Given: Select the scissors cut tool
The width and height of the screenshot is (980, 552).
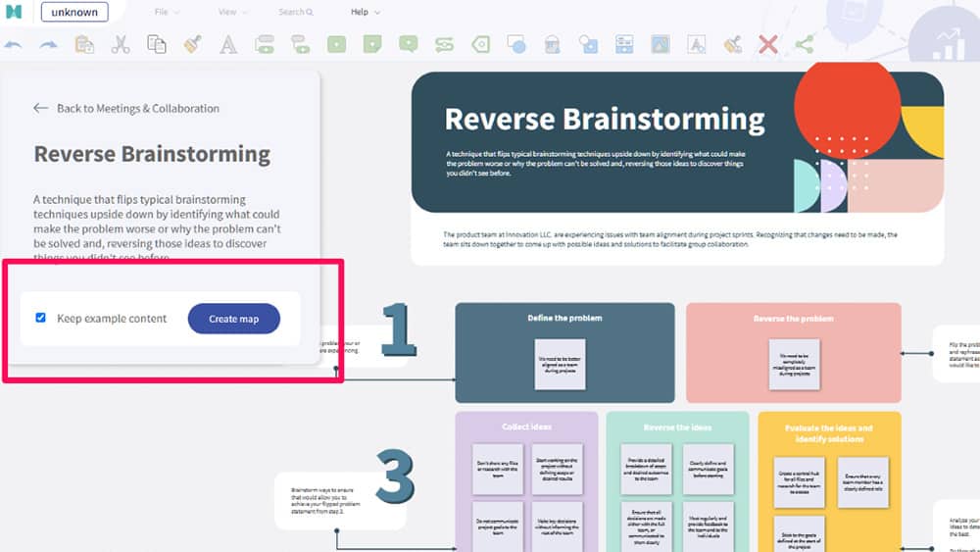Looking at the screenshot, I should pos(120,44).
